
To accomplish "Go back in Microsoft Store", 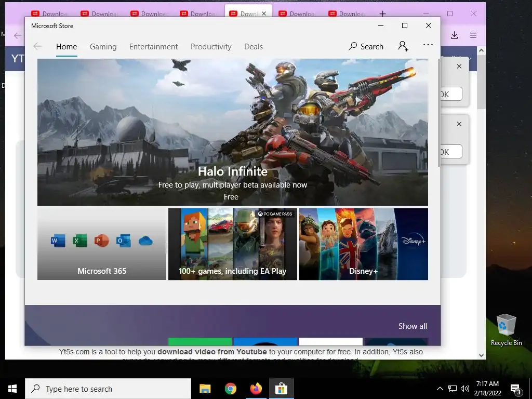I will pos(37,46).
